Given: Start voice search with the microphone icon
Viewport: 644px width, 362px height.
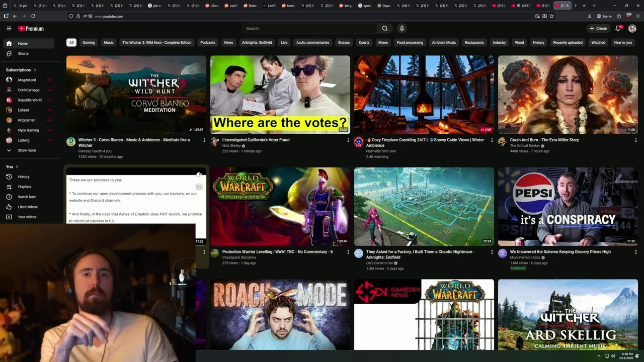Looking at the screenshot, I should [401, 29].
